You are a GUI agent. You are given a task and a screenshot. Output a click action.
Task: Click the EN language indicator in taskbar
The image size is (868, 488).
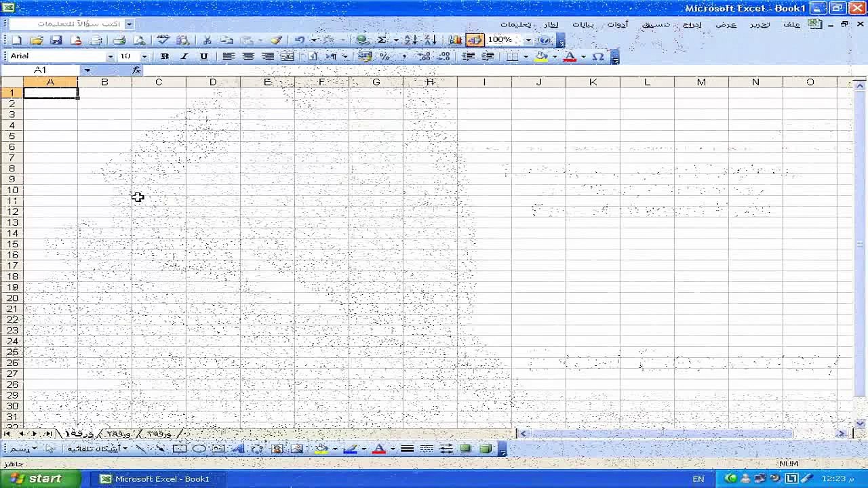click(x=698, y=479)
